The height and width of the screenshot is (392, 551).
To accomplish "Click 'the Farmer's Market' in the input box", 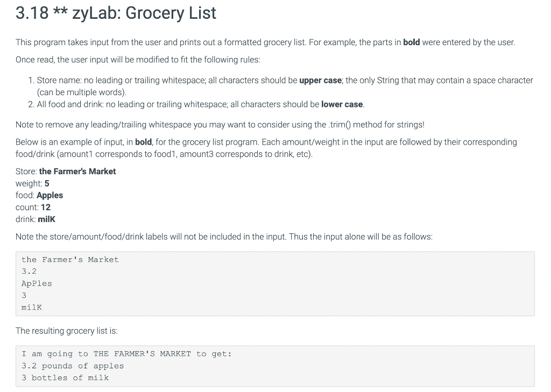I will pyautogui.click(x=70, y=260).
